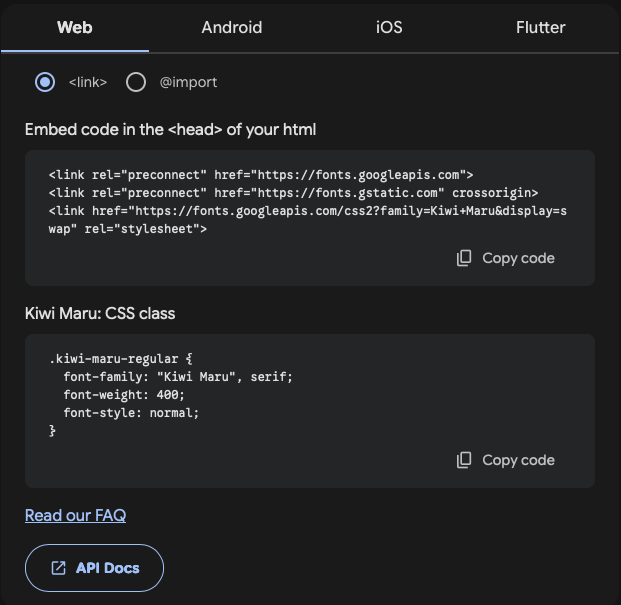Click the external-link icon beside API Docs
Viewport: 621px width, 605px height.
[x=58, y=568]
